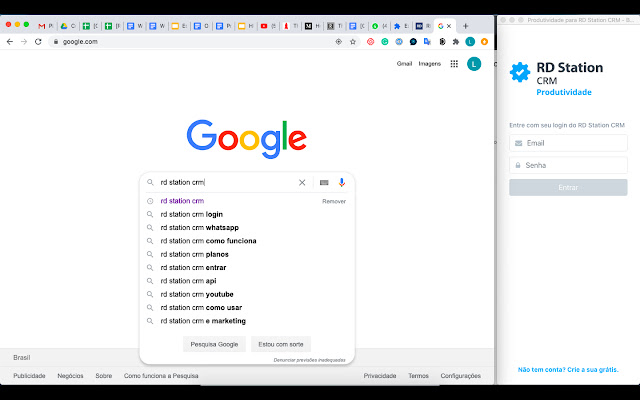Screen dimensions: 640x400
Task: Open the Gmail link on Google page
Action: (x=404, y=64)
